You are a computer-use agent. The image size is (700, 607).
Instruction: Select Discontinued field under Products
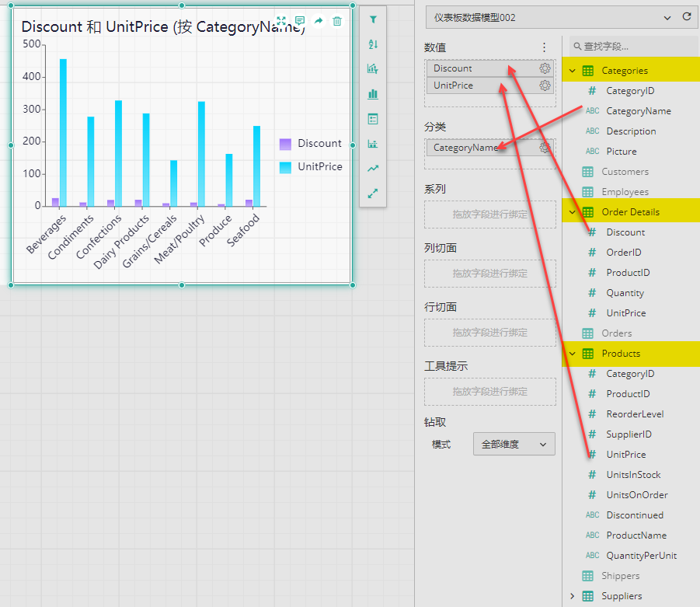635,515
